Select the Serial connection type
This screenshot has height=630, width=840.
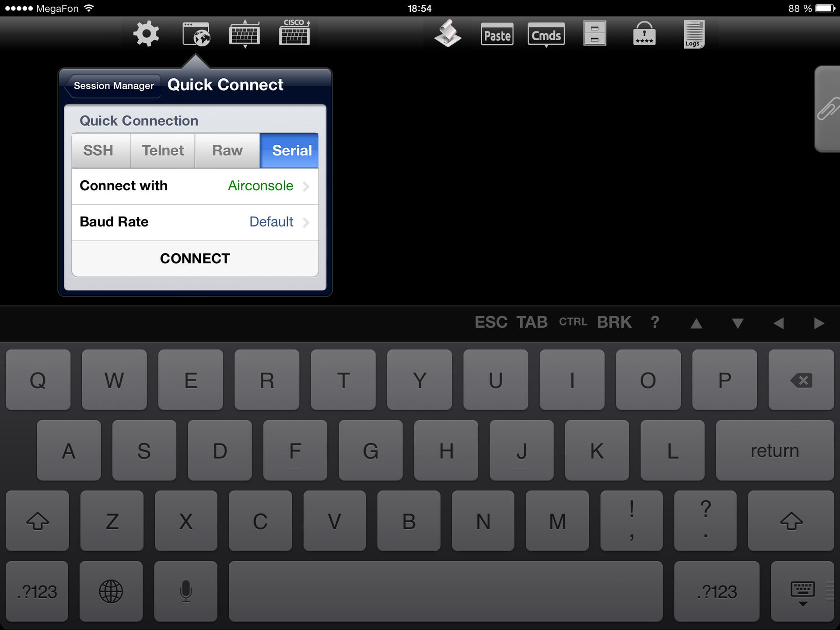point(292,150)
